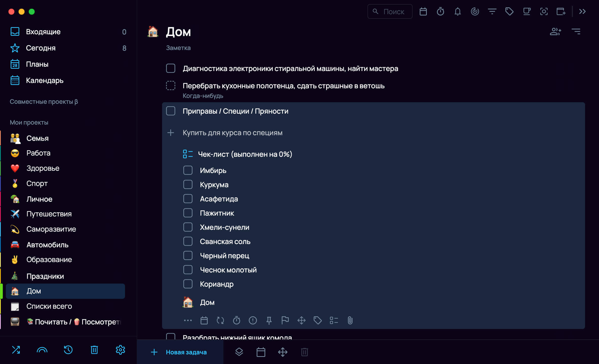Image resolution: width=599 pixels, height=364 pixels.
Task: Click the attachment paperclip icon
Action: pyautogui.click(x=350, y=320)
